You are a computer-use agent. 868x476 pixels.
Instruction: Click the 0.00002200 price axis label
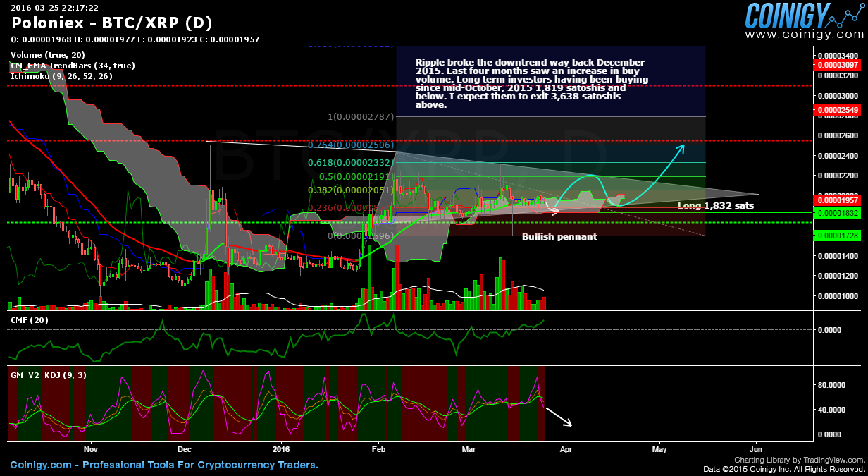838,176
